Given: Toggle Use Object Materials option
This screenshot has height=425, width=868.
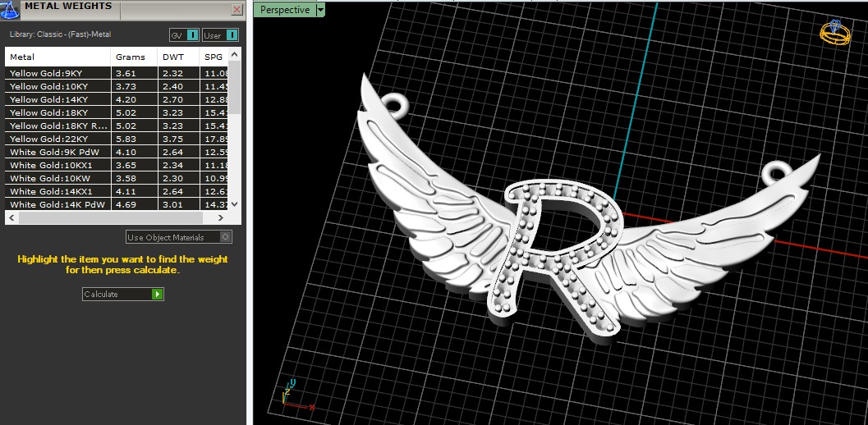Looking at the screenshot, I should coord(179,237).
